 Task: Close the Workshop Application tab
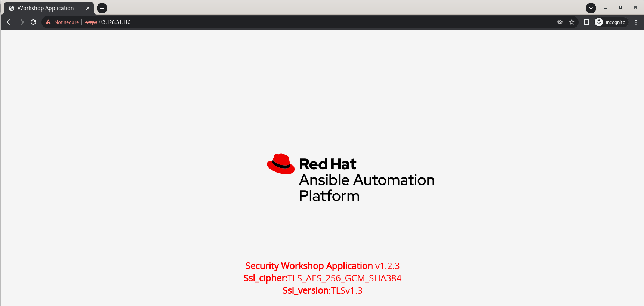88,8
